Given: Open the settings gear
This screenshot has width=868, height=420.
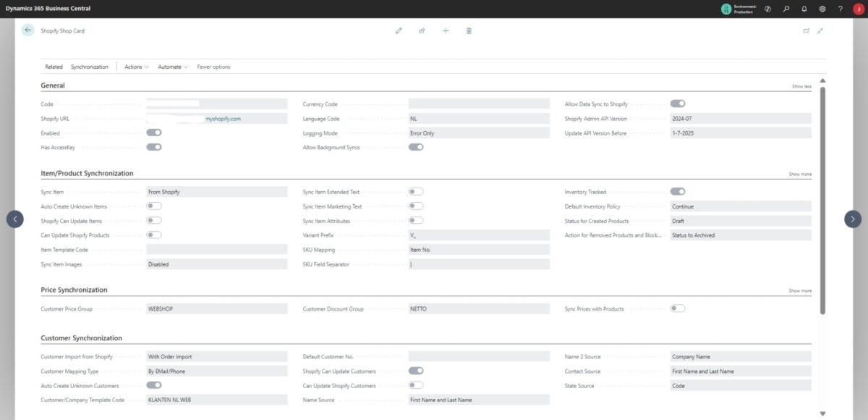Looking at the screenshot, I should pyautogui.click(x=822, y=9).
